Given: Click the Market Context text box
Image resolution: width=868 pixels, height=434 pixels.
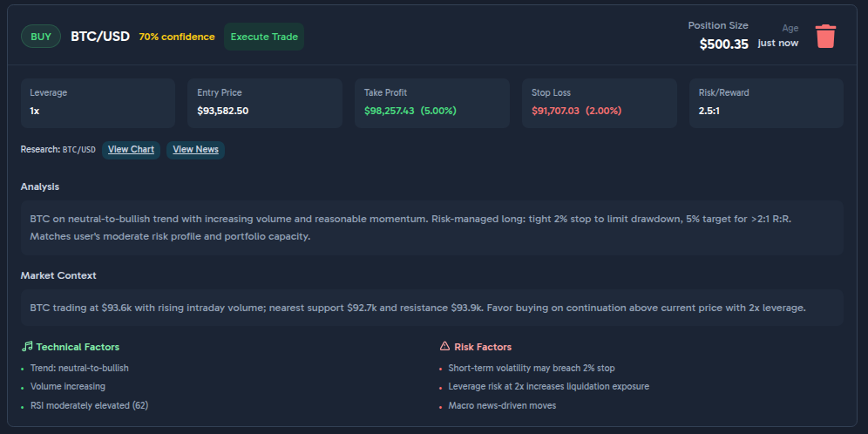Looking at the screenshot, I should coord(432,308).
